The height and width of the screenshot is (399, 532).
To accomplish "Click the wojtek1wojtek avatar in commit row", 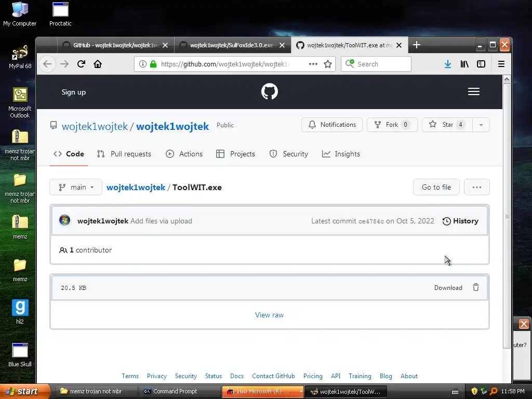I will click(x=65, y=220).
